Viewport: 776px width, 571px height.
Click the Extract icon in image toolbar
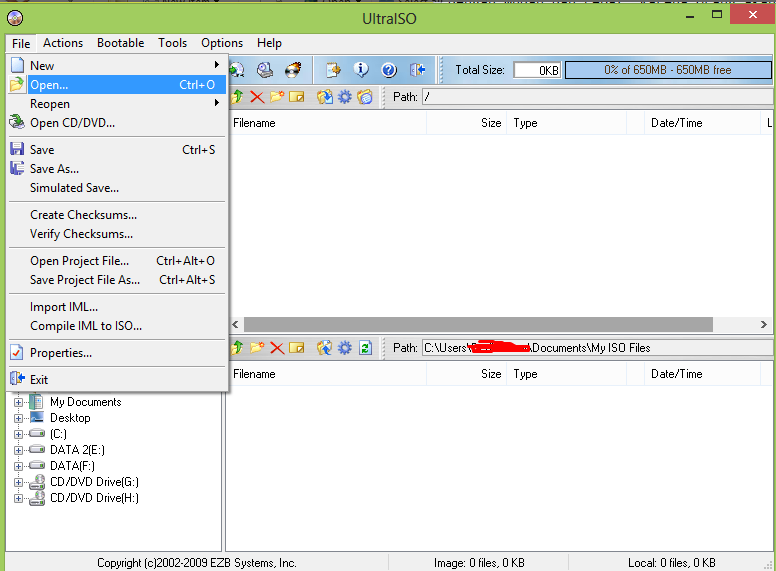click(x=325, y=97)
